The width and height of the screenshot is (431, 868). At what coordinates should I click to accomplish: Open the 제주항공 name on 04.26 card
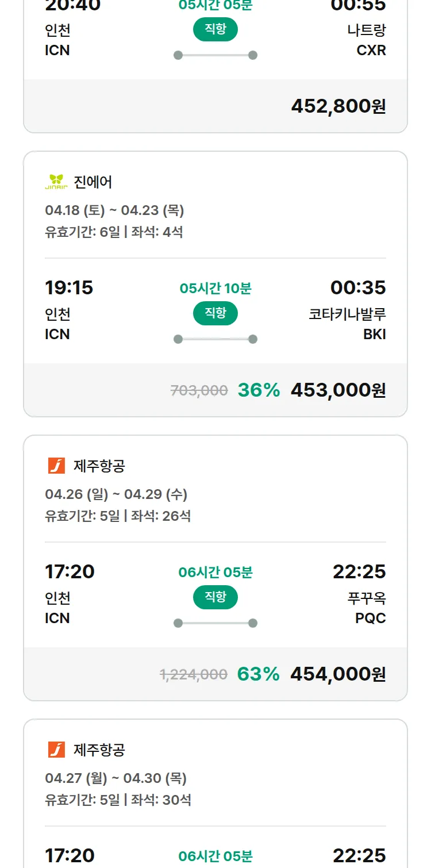[x=99, y=466]
